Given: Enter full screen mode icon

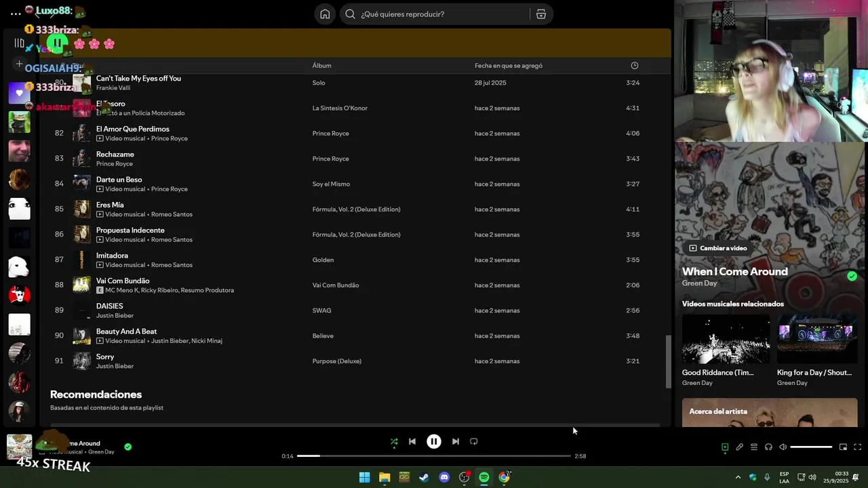Looking at the screenshot, I should tap(857, 447).
